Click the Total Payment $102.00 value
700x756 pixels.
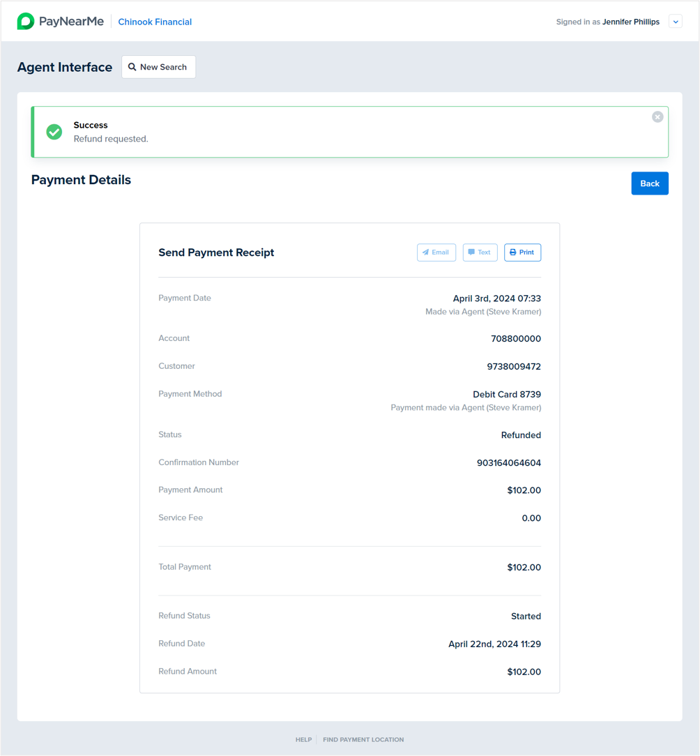(x=524, y=568)
